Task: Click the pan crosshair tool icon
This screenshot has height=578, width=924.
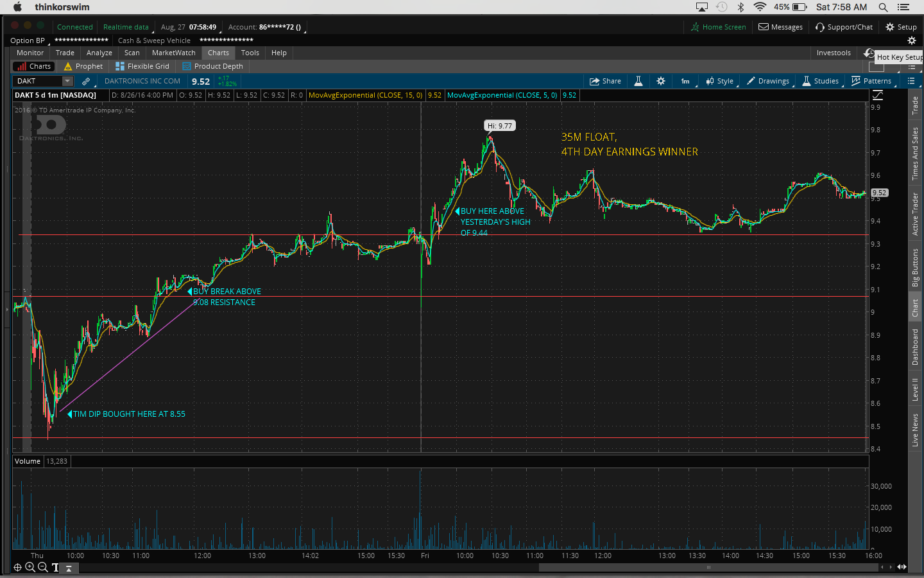Action: click(x=17, y=567)
